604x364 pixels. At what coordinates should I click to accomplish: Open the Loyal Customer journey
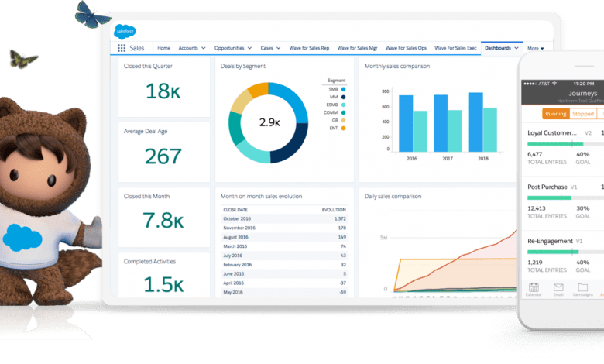(x=552, y=133)
